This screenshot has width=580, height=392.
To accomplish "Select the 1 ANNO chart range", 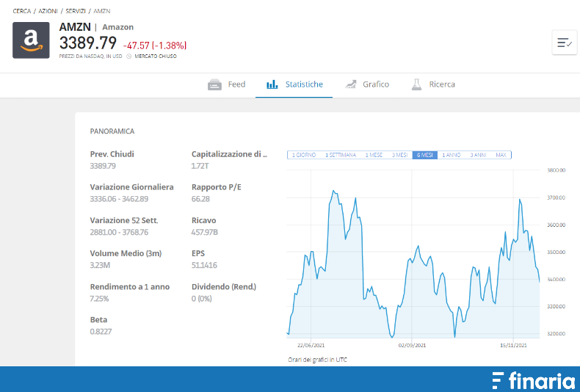I will 452,155.
